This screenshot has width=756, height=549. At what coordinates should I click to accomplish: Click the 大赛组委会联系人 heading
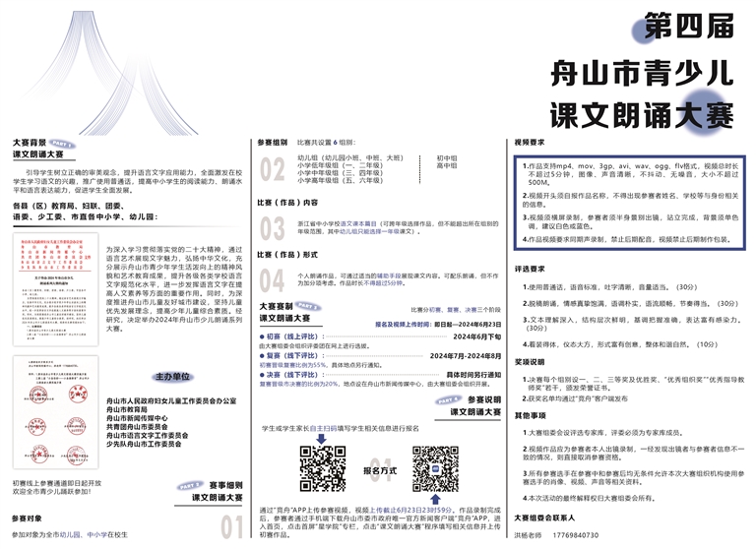pos(544,518)
